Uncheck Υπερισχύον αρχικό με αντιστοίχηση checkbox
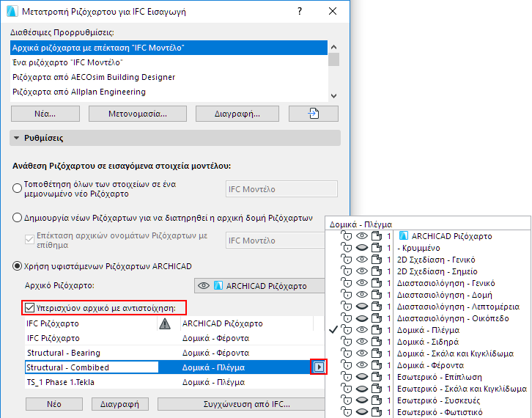Image resolution: width=532 pixels, height=418 pixels. point(29,308)
